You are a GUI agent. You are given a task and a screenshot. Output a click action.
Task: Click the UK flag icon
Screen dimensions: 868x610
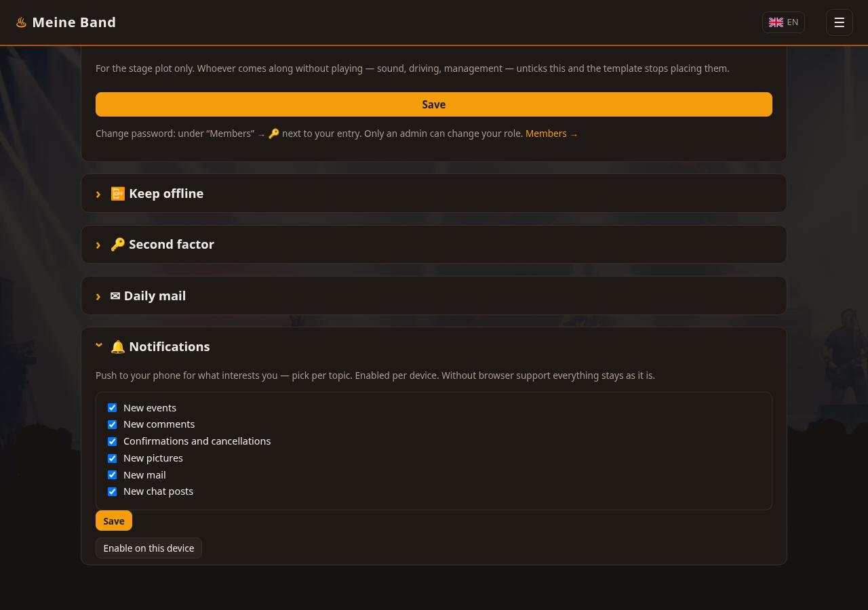[x=776, y=22]
